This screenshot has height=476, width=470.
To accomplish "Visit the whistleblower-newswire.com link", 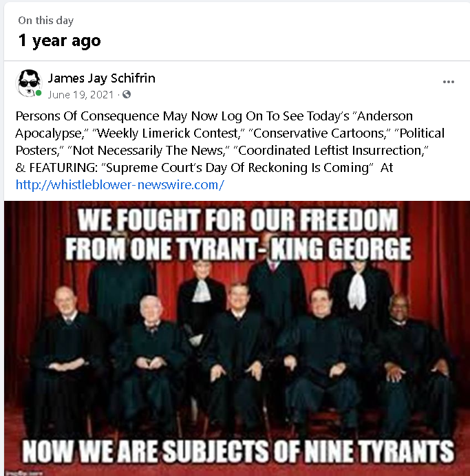I will [120, 184].
